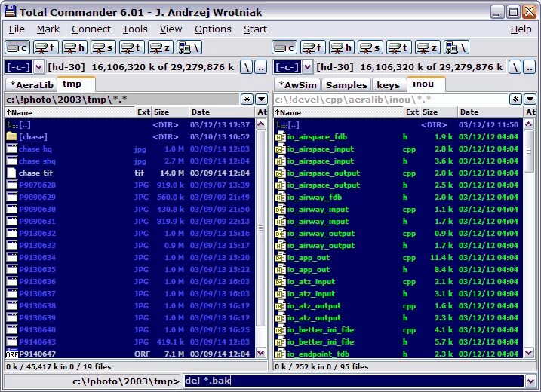Click the right panel scrollbar thumb
This screenshot has height=392, width=541.
529,151
